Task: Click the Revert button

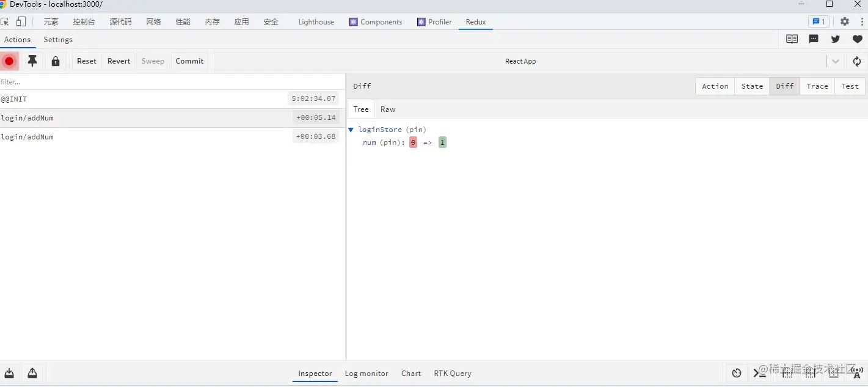Action: pos(119,61)
